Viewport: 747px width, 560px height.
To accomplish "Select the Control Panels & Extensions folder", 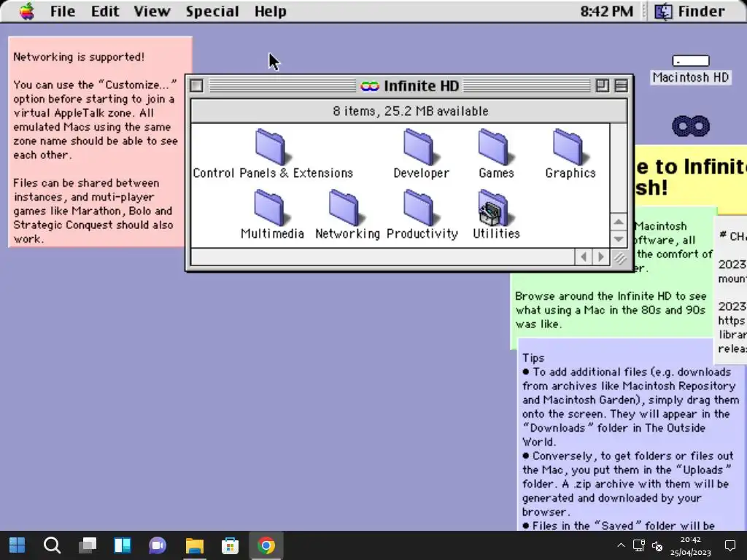I will tap(273, 154).
